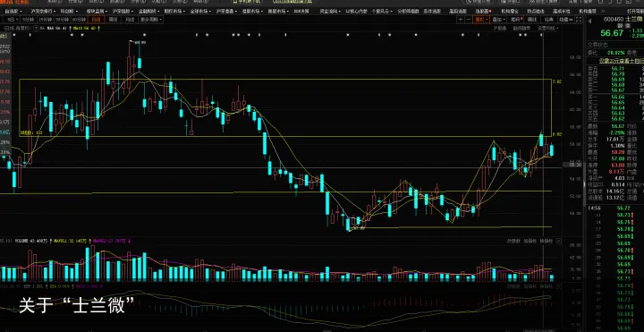Image resolution: width=644 pixels, height=332 pixels.
Task: Select the 5分钟 period
Action: [x=28, y=20]
